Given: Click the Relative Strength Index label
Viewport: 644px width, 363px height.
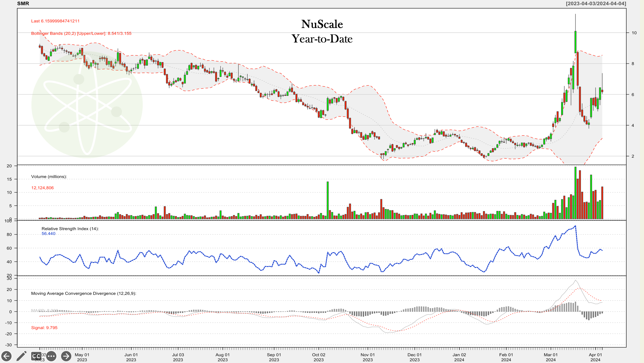Looking at the screenshot, I should 70,228.
